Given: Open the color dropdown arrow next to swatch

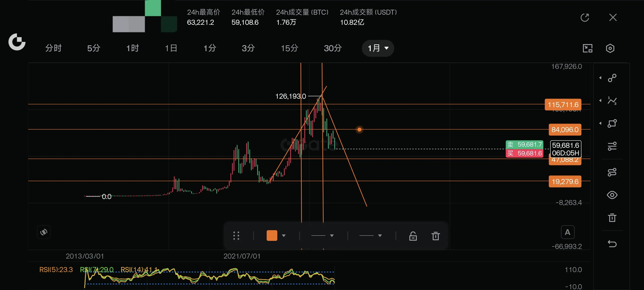Looking at the screenshot, I should click(x=284, y=236).
